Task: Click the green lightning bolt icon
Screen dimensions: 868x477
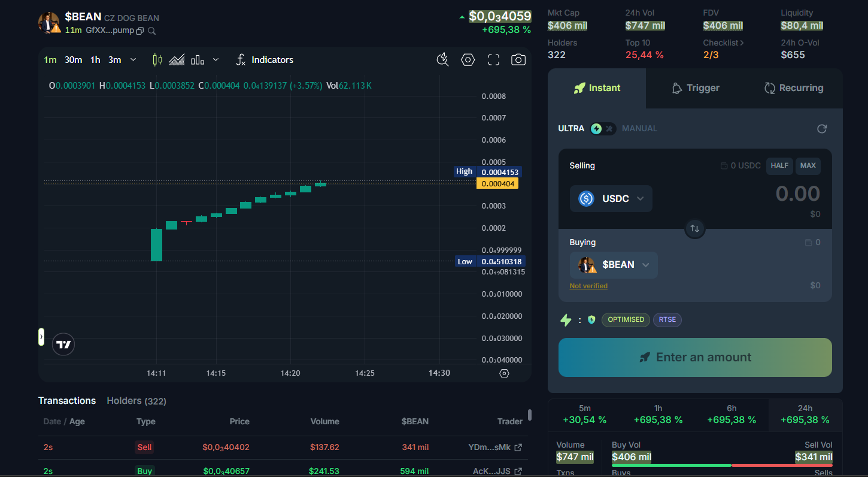Action: (x=566, y=320)
